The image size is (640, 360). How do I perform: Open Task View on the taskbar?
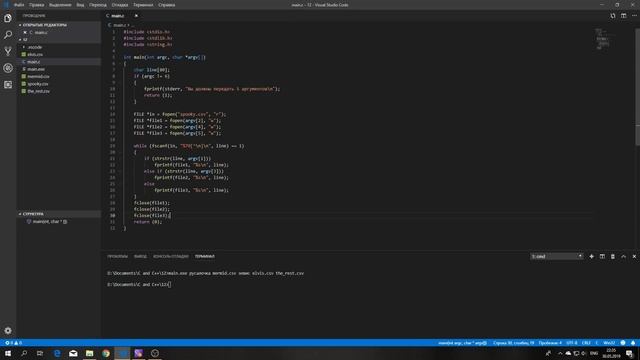click(x=40, y=353)
